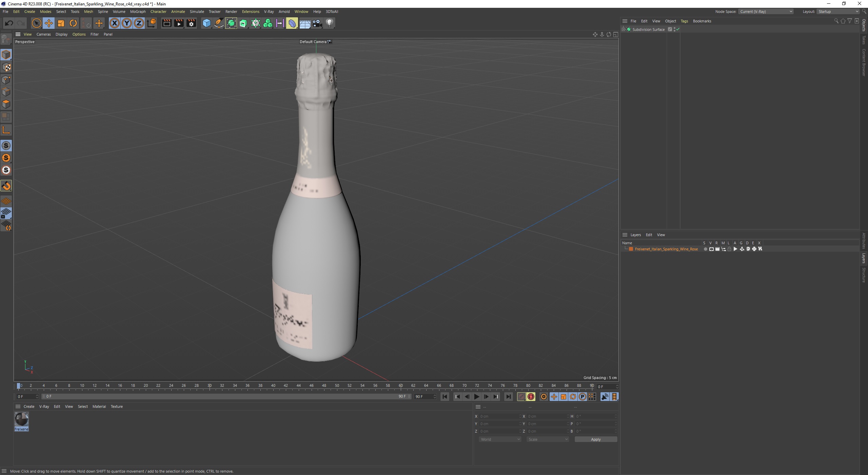The image size is (868, 475).
Task: Toggle layer lock for Freixenet layer
Action: pos(729,249)
